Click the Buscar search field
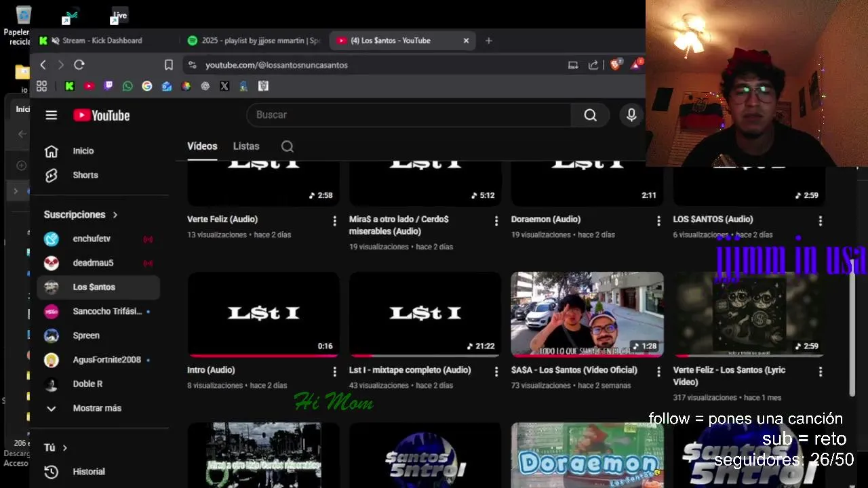This screenshot has height=488, width=868. [409, 115]
